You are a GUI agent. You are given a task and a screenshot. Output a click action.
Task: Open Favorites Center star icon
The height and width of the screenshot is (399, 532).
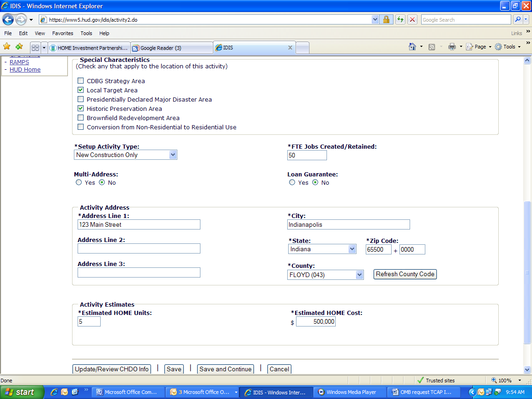point(7,47)
